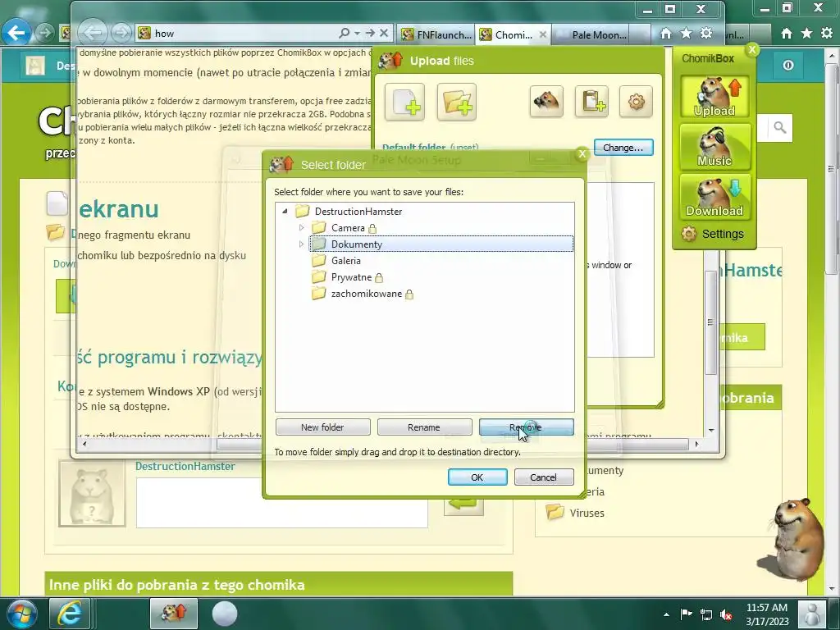Go back in the background browser window
This screenshot has height=630, width=840.
pos(16,33)
